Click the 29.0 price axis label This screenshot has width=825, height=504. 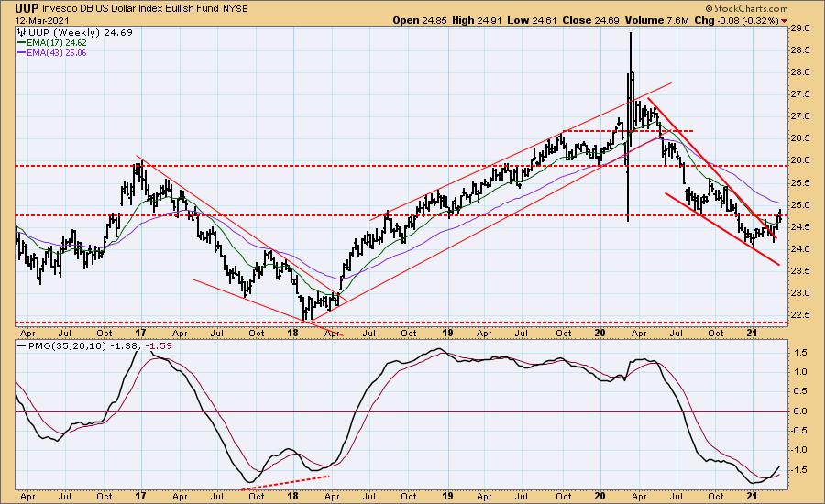799,28
